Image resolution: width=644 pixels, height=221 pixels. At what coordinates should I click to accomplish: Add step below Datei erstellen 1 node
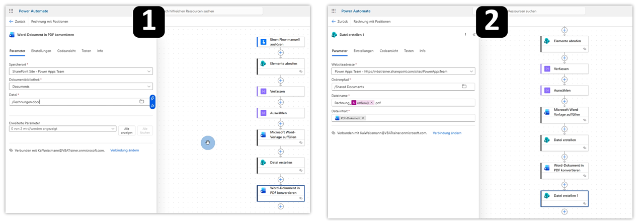coord(565,212)
